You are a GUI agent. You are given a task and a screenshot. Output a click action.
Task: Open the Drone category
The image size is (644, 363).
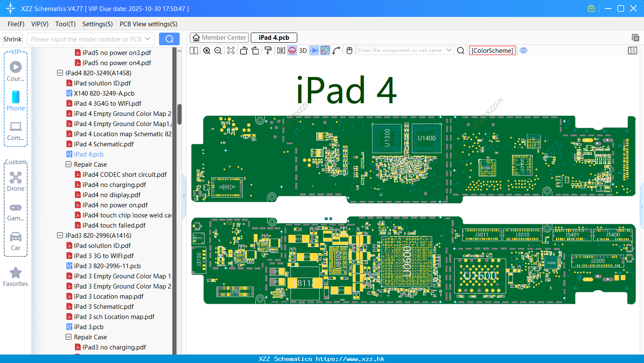[x=16, y=181]
